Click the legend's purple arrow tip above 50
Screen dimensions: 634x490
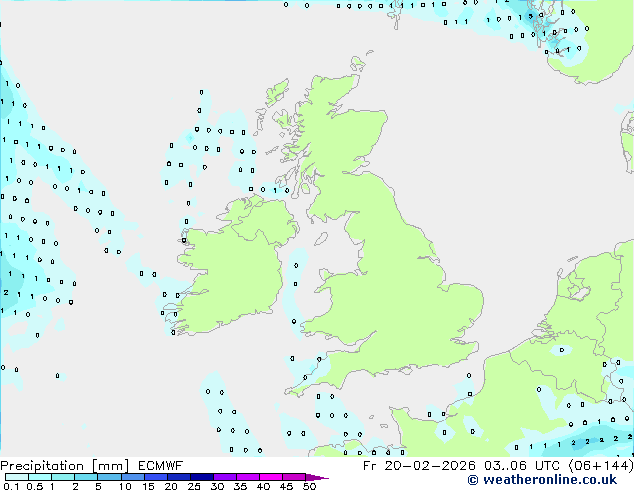317,477
